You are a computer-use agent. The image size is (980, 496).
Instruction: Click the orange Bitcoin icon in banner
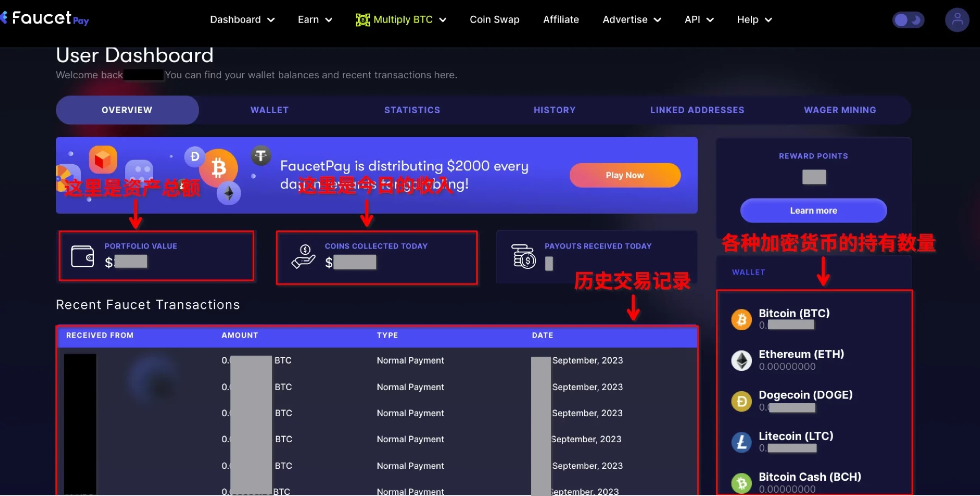pos(219,168)
